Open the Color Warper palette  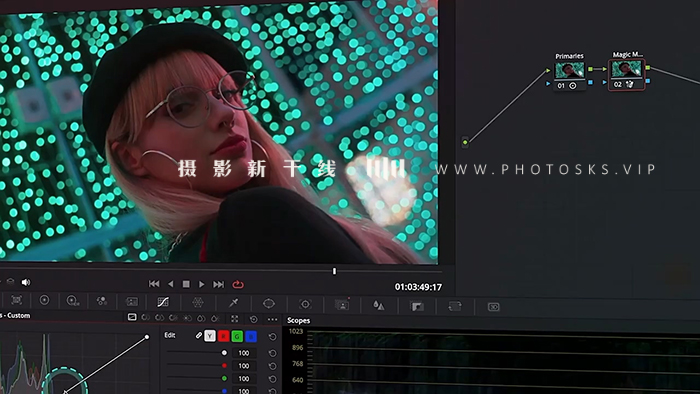198,303
